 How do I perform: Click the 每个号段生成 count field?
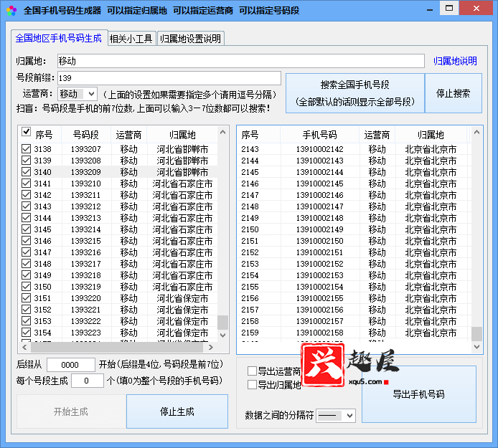point(87,381)
